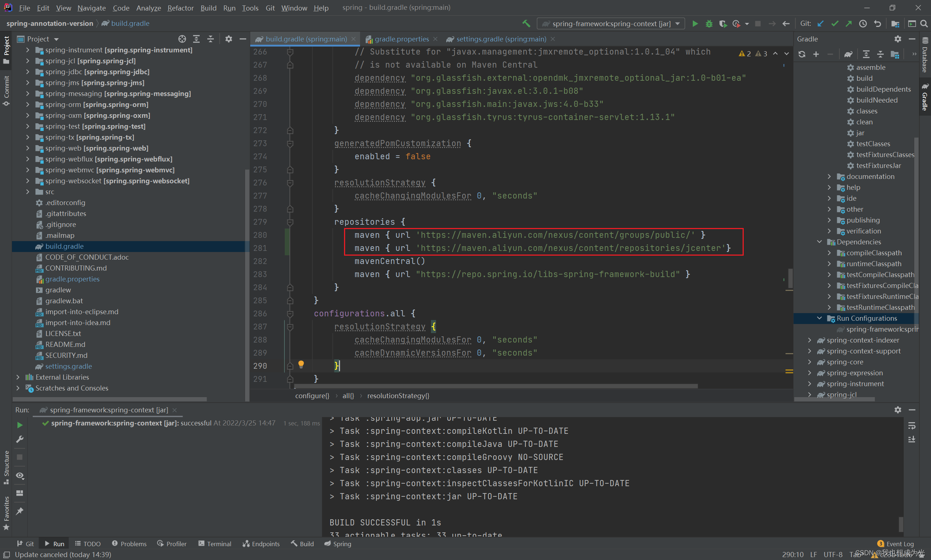Click the green hammer Build Project icon

(x=526, y=23)
